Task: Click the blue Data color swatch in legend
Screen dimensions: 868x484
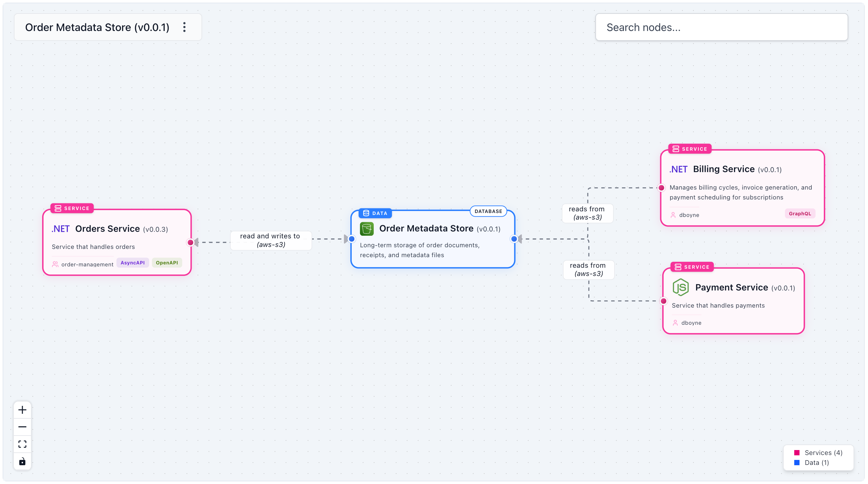Action: [797, 463]
